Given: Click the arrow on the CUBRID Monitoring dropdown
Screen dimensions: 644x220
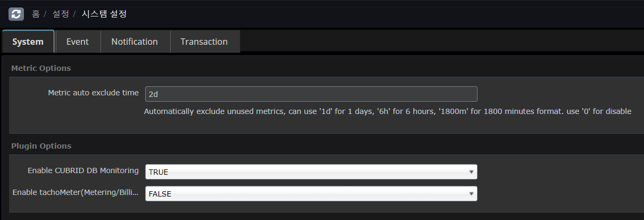Looking at the screenshot, I should point(471,172).
